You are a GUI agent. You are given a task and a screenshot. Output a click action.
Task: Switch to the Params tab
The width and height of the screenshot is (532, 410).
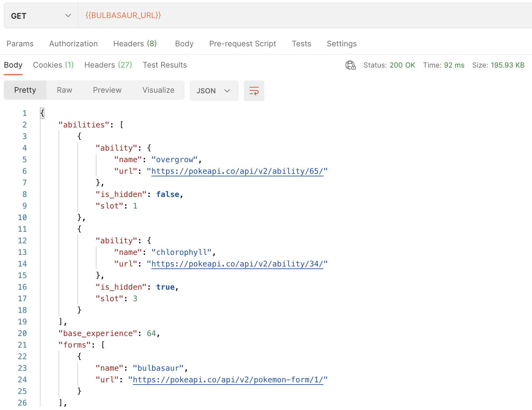20,44
